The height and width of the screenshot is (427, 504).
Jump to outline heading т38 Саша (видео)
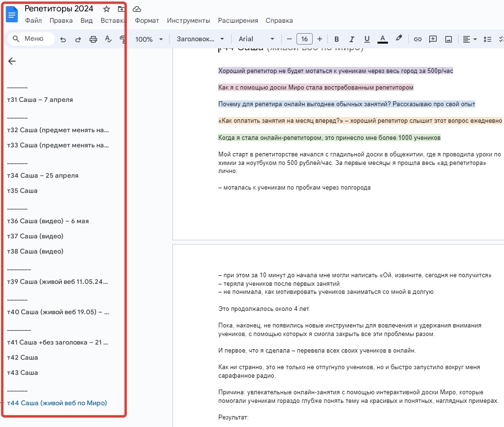(36, 252)
